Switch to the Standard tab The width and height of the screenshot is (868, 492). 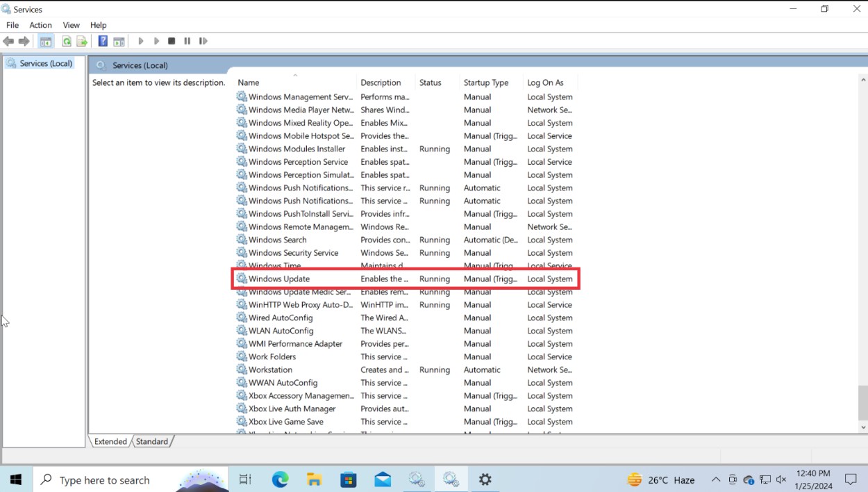pyautogui.click(x=151, y=441)
